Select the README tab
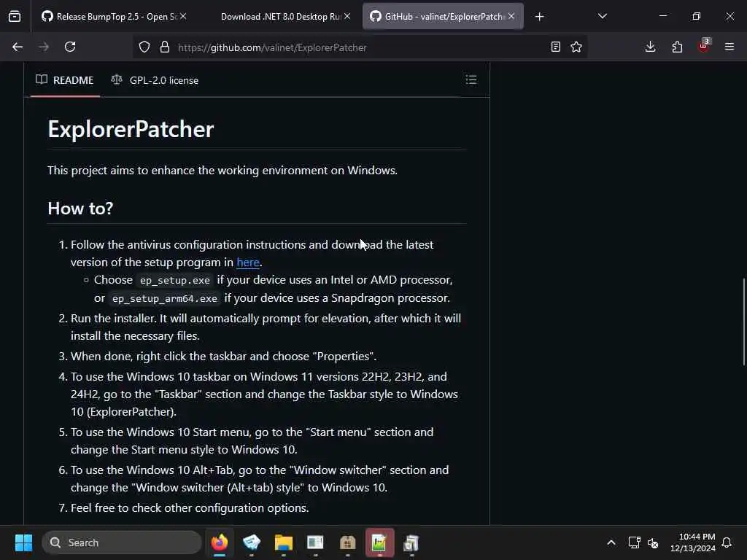The height and width of the screenshot is (560, 747). point(65,80)
